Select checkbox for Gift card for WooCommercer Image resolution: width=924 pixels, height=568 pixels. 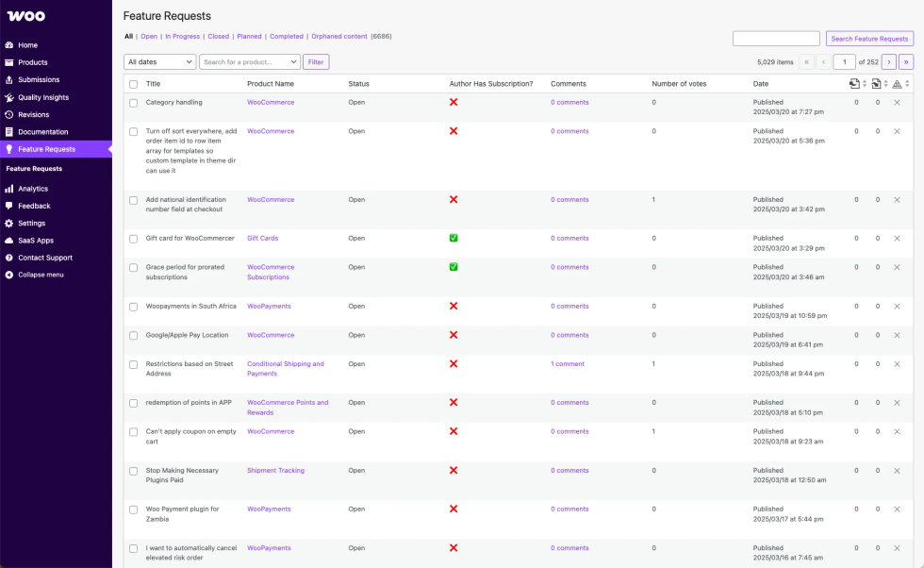point(133,239)
